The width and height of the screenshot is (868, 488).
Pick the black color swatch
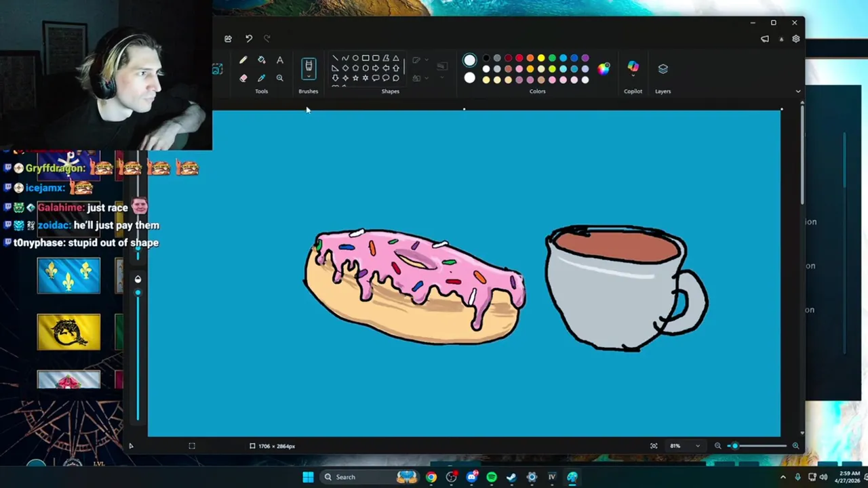(486, 58)
